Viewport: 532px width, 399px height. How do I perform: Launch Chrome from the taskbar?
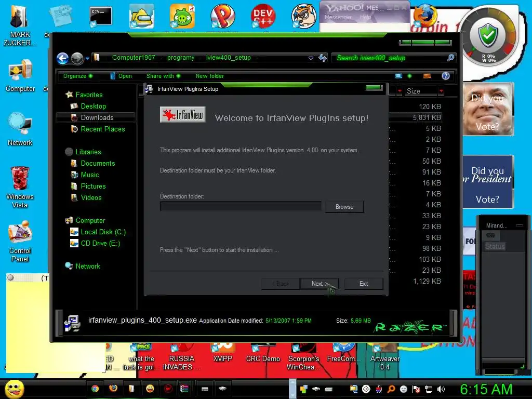coord(95,389)
